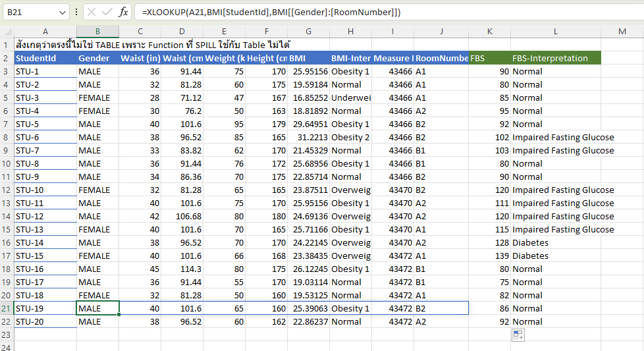Screen dimensions: 644x351
Task: Click the FBS-Interpretation header cell
Action: click(556, 59)
